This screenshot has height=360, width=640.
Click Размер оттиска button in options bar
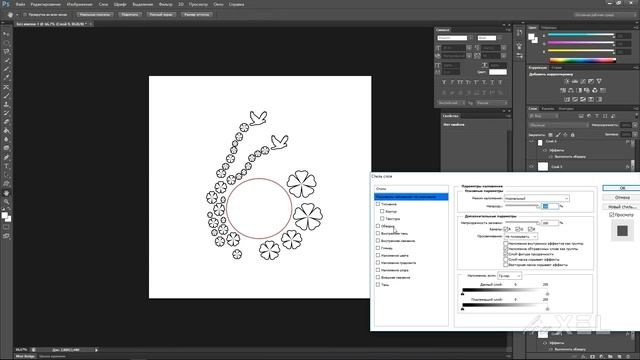click(x=197, y=15)
